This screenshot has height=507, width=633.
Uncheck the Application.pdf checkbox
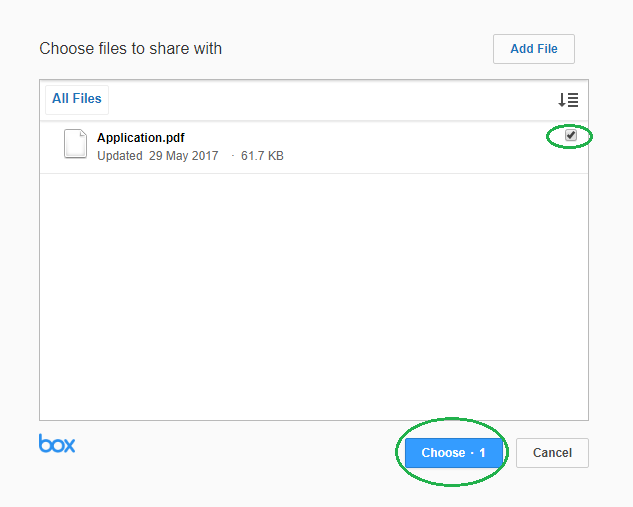click(570, 135)
